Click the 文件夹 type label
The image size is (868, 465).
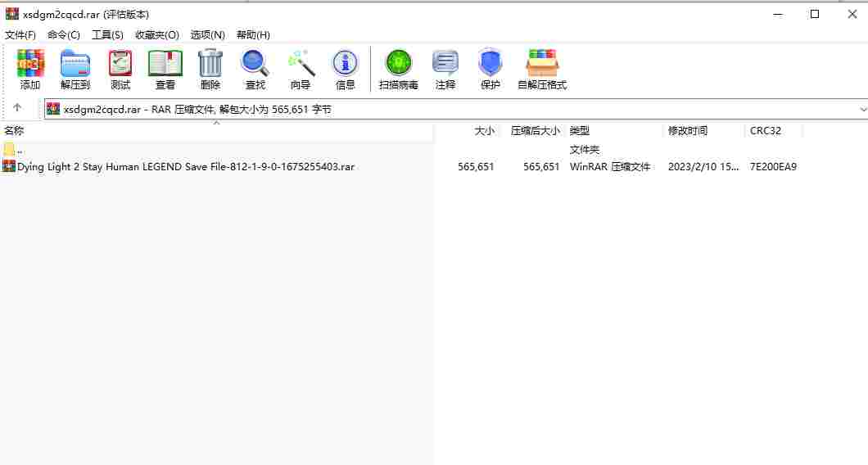click(585, 150)
